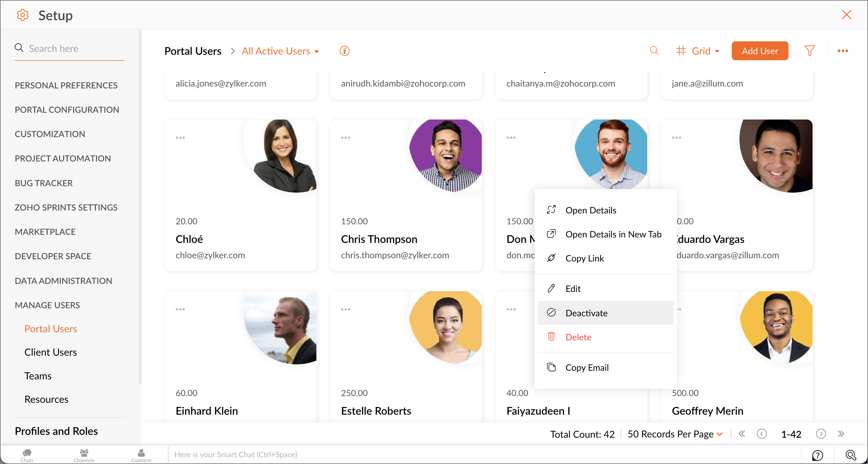868x464 pixels.
Task: Click the Add User button
Action: [x=760, y=51]
